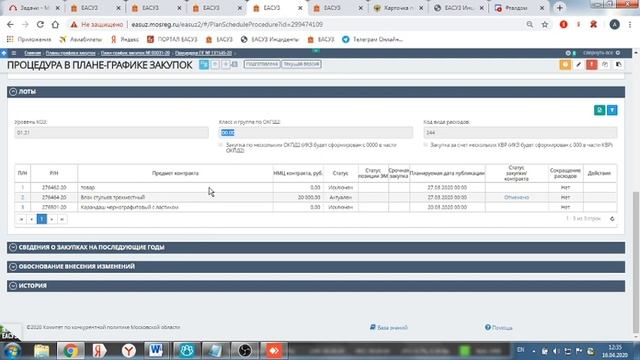Open a new browser tab with the plus button
The width and height of the screenshot is (640, 360).
(560, 8)
